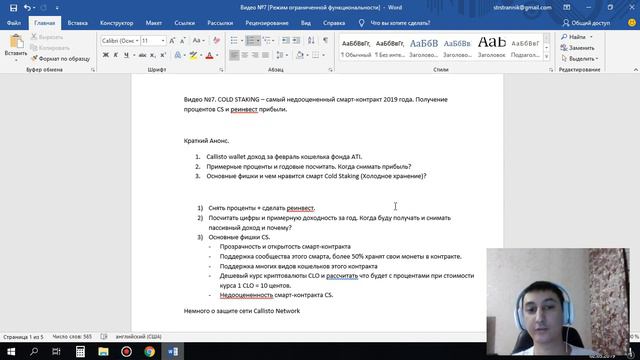Click the Вставить paste clipboard icon

pos(16,42)
